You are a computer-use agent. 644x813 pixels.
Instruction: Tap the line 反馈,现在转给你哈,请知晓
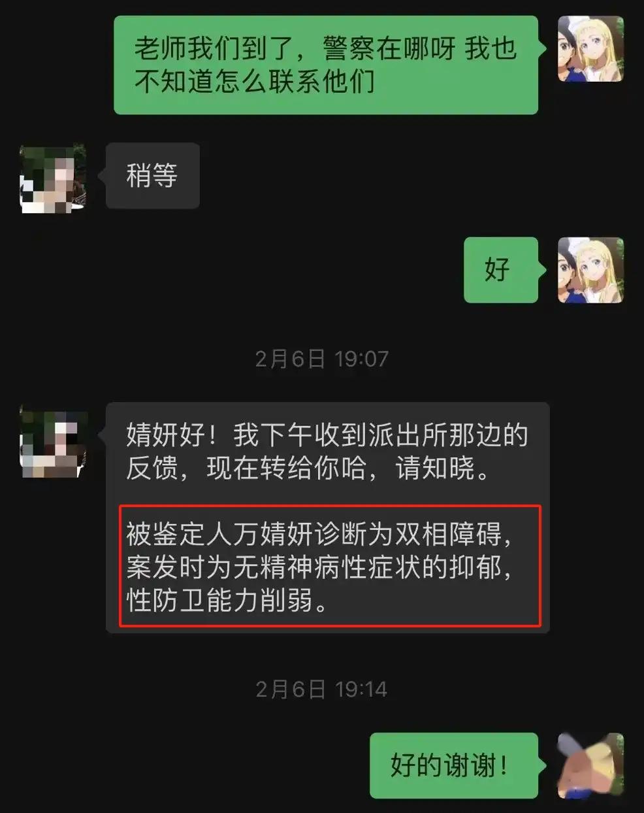click(308, 468)
